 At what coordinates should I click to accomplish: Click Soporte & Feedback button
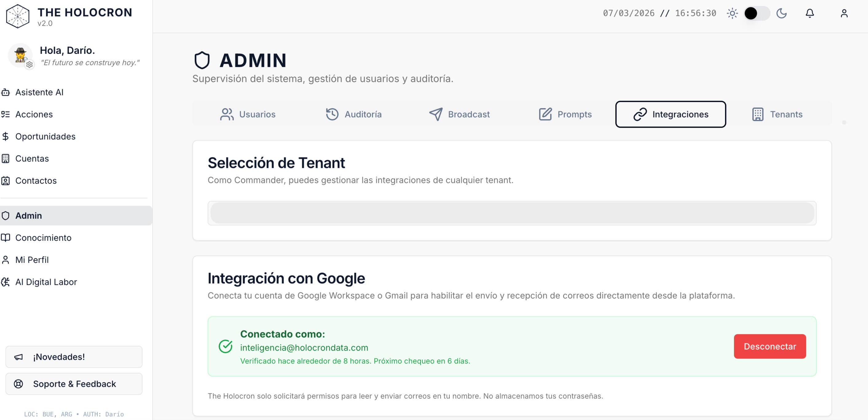coord(74,384)
